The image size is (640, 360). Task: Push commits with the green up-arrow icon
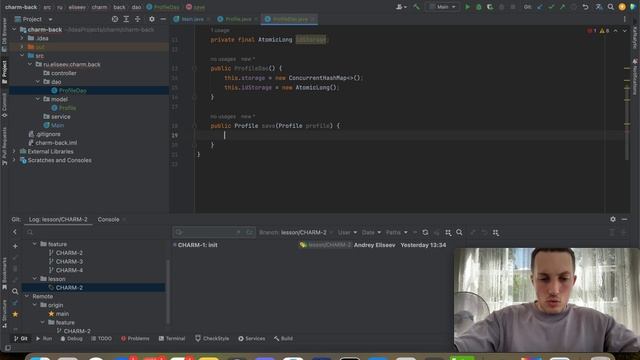562,7
